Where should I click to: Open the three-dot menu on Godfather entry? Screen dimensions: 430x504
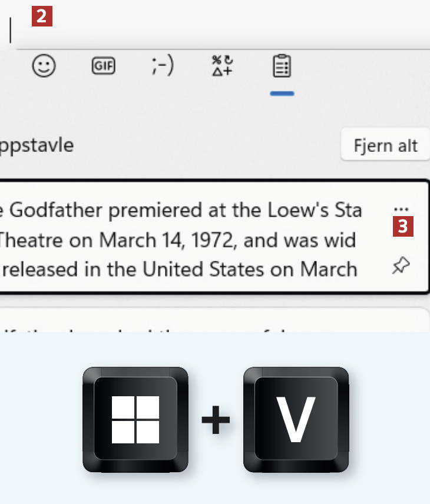click(x=401, y=209)
